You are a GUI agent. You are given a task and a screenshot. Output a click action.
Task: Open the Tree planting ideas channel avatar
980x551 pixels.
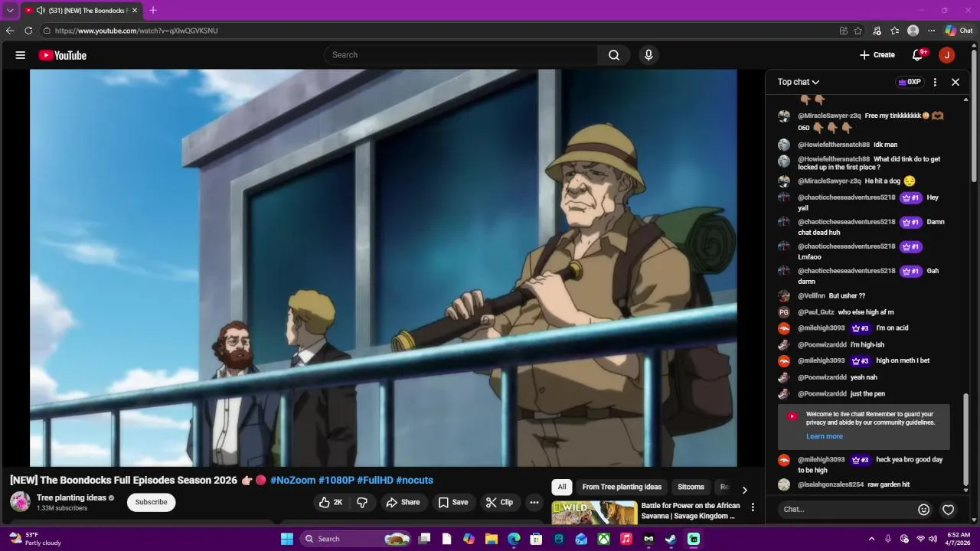(x=20, y=502)
